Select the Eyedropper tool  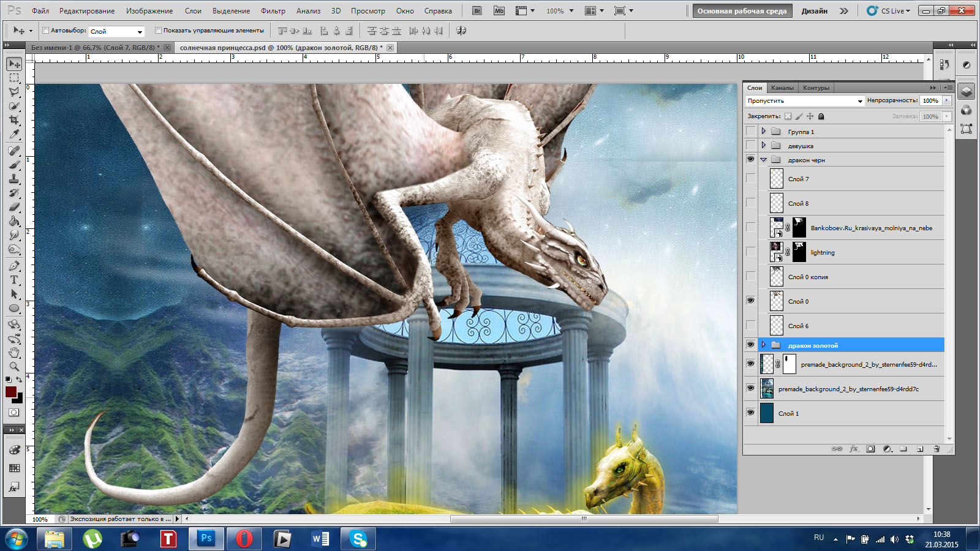coord(14,134)
